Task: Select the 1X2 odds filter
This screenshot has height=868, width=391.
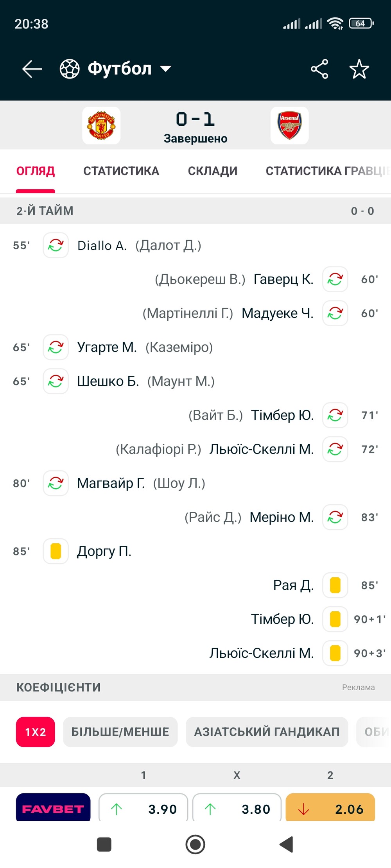Action: pos(36,732)
